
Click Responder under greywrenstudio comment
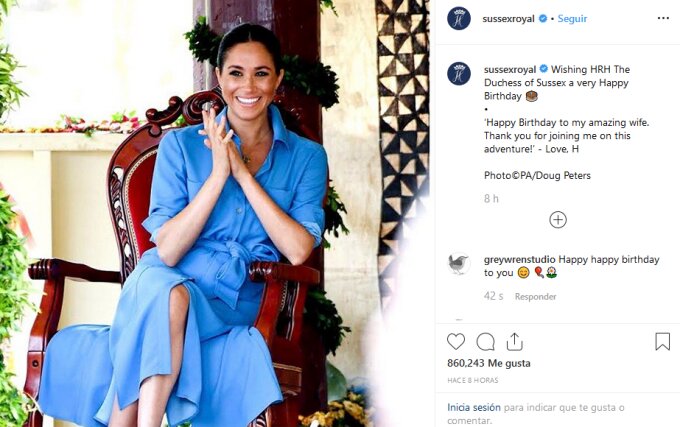536,297
